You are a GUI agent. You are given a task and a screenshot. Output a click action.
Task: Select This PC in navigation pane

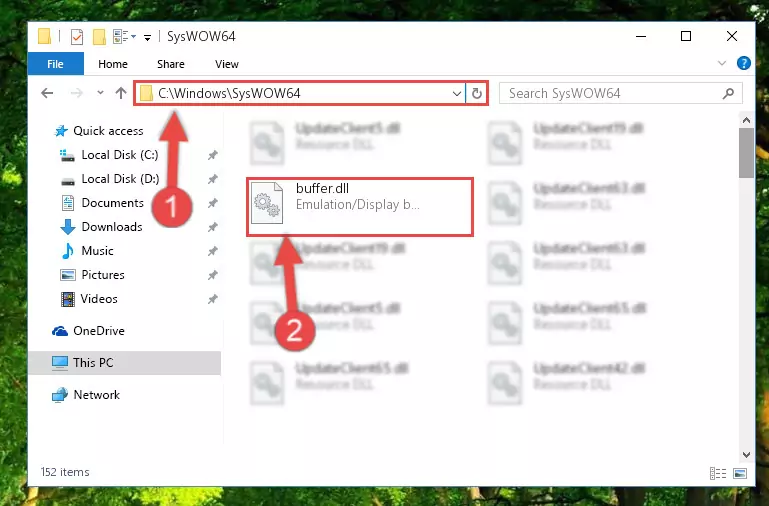coord(125,363)
